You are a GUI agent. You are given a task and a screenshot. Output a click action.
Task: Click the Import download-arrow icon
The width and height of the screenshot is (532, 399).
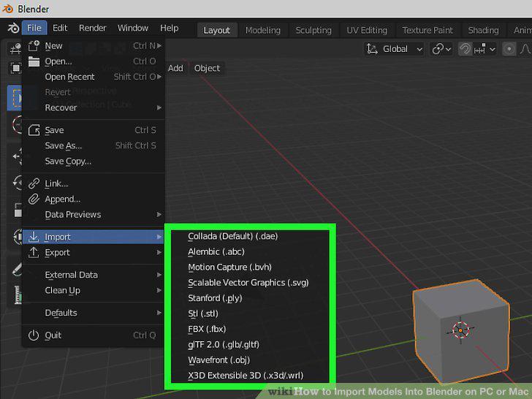pyautogui.click(x=34, y=237)
